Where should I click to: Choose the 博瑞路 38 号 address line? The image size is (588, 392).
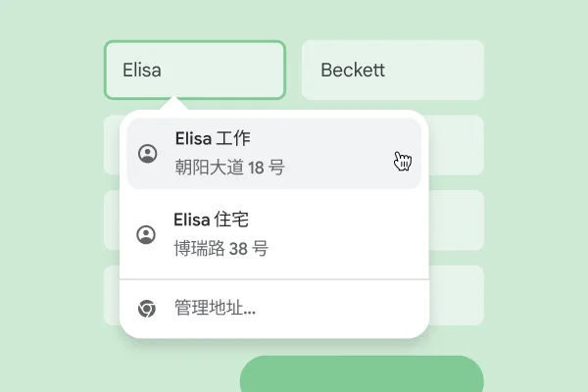[x=220, y=248]
